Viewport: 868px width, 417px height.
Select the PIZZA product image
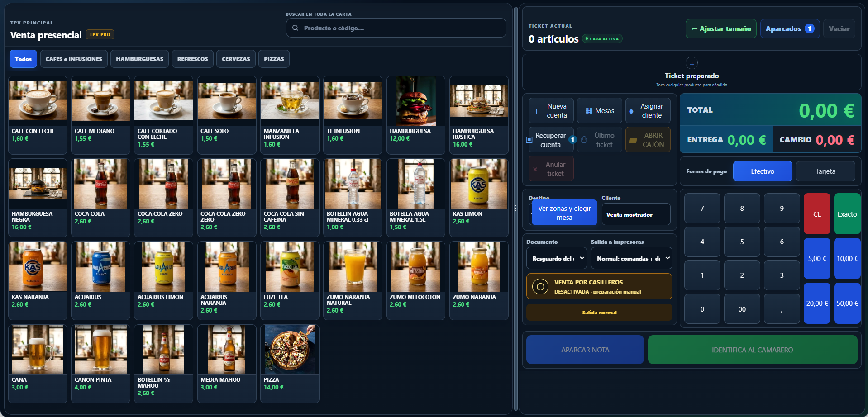tap(290, 350)
